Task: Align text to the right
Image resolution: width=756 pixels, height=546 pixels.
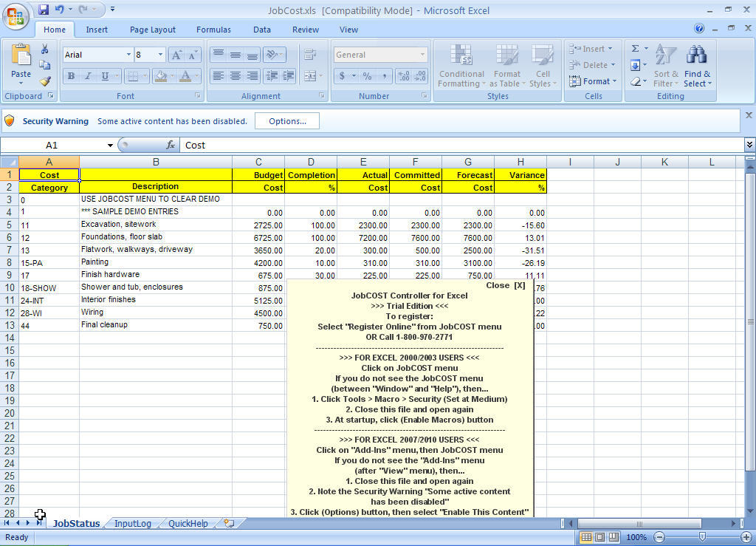Action: tap(252, 76)
